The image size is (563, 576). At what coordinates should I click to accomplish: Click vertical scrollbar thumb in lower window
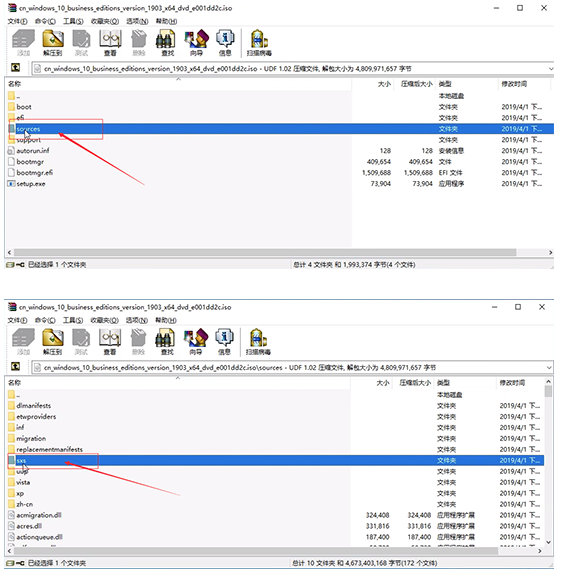point(548,391)
